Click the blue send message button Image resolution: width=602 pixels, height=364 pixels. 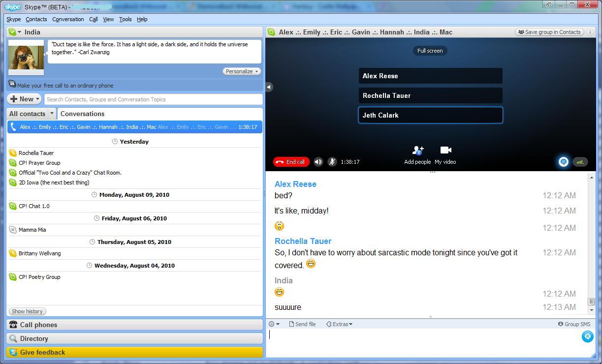587,336
